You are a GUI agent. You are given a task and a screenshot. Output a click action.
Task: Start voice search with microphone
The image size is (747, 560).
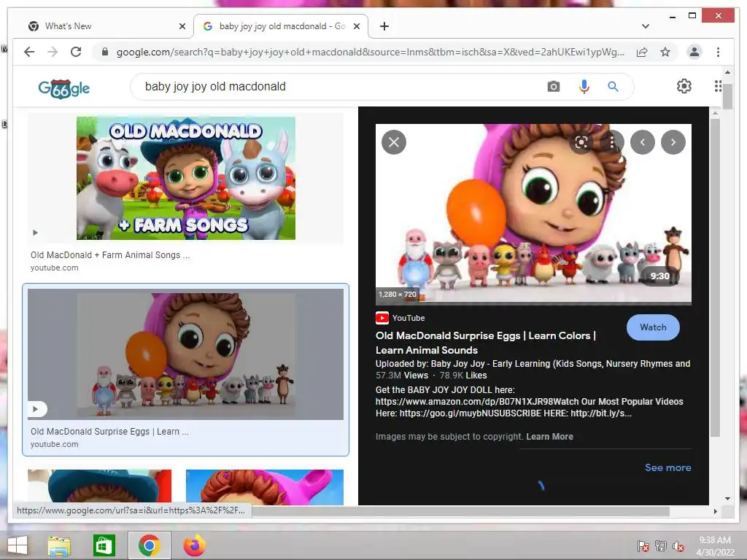584,87
